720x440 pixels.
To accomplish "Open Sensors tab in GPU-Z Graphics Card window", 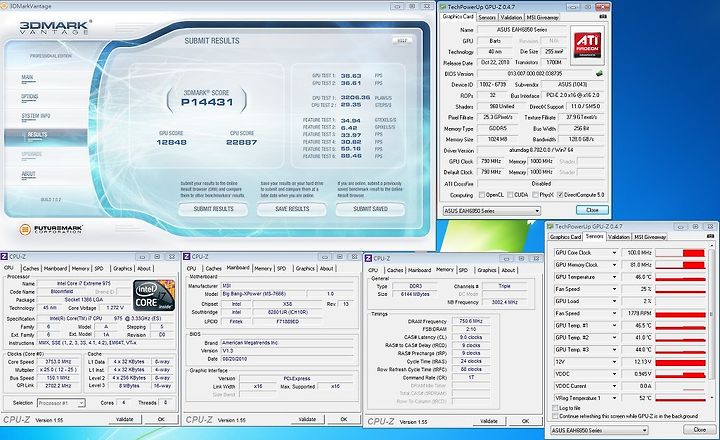I will [x=487, y=17].
